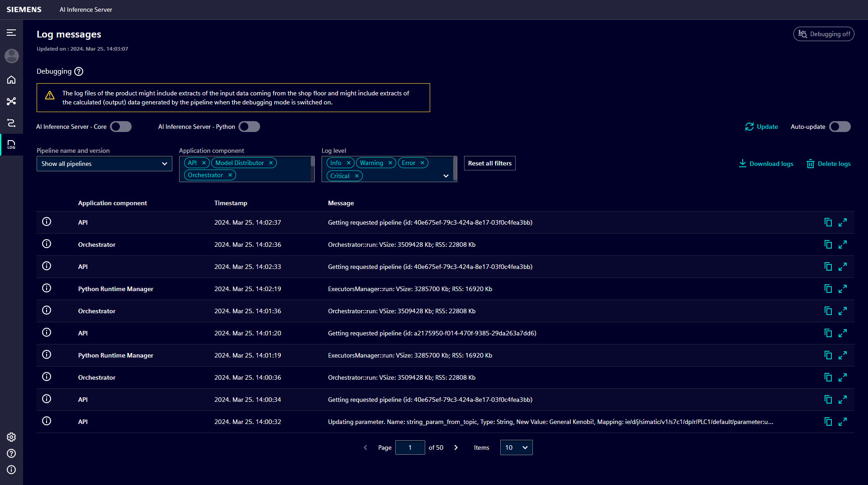This screenshot has width=868, height=485.
Task: Turn on Auto-update switch
Action: click(x=840, y=127)
